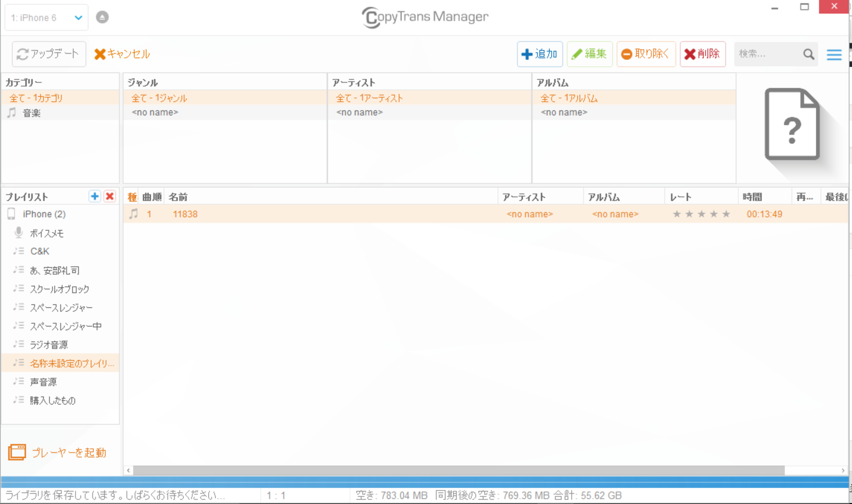Viewport: 852px width, 504px height.
Task: Select the 名称未設定のプレイリ... playlist
Action: (x=60, y=363)
